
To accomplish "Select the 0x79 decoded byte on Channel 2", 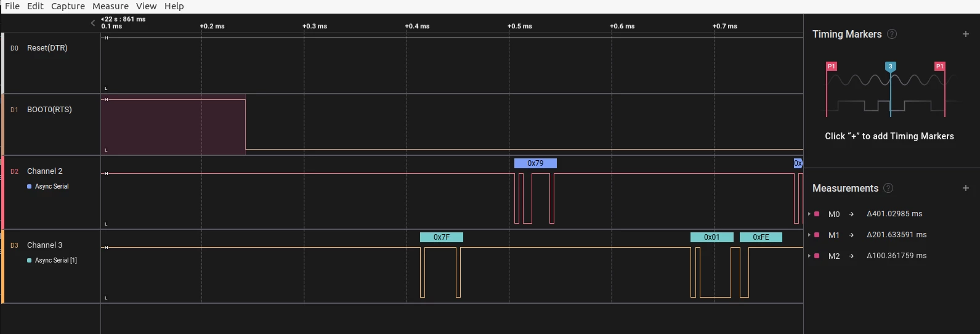I will 535,163.
